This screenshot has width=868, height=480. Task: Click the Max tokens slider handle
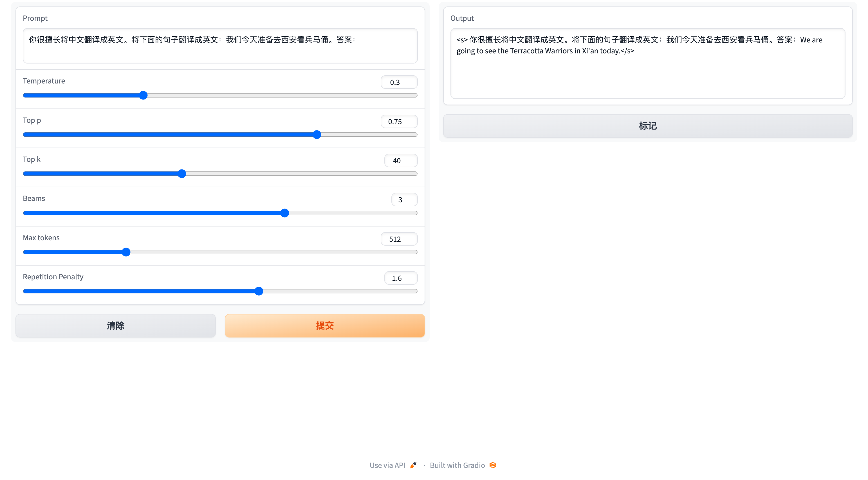(x=126, y=252)
